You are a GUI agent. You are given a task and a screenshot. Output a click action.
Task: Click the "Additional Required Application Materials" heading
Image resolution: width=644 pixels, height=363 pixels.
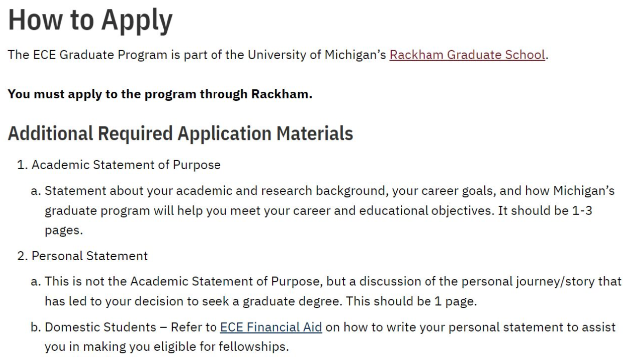181,133
